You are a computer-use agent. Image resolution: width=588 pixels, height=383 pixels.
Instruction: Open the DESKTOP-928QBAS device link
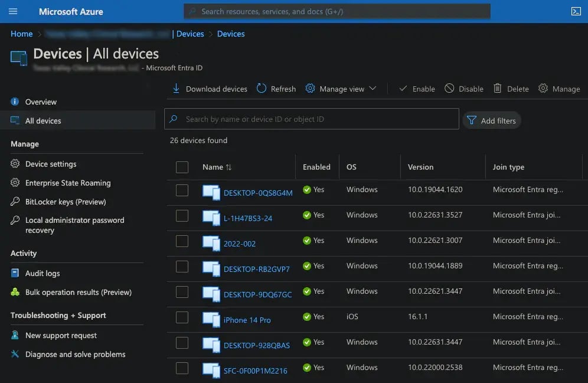tap(256, 345)
